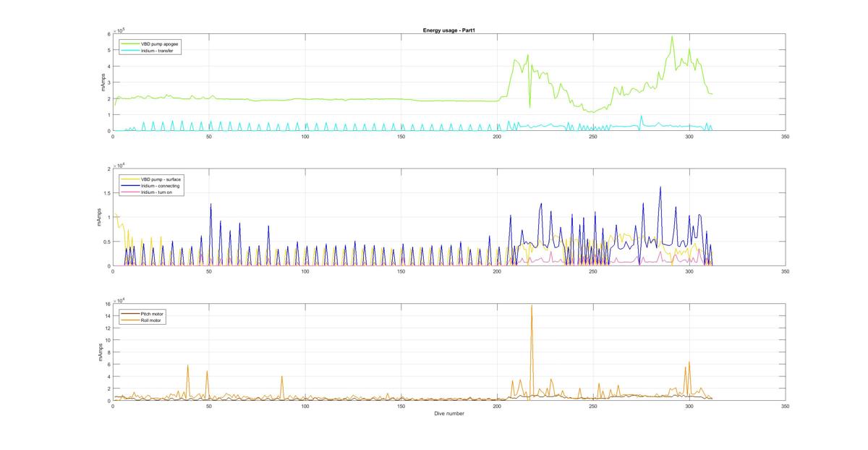
Task: Click the '×10^5' exponent above the VBD apogee plot
Action: pyautogui.click(x=119, y=30)
